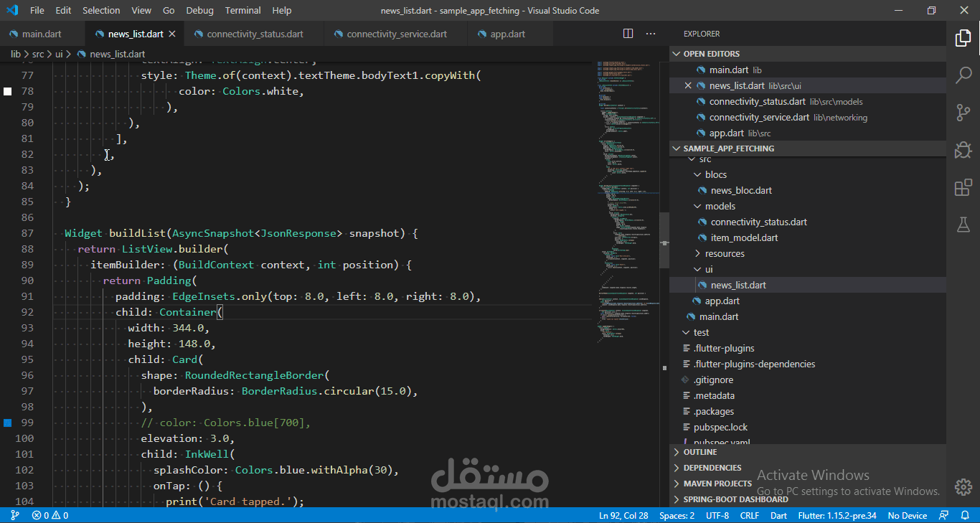
Task: Close the news_list.dart editor tab
Action: coord(172,34)
